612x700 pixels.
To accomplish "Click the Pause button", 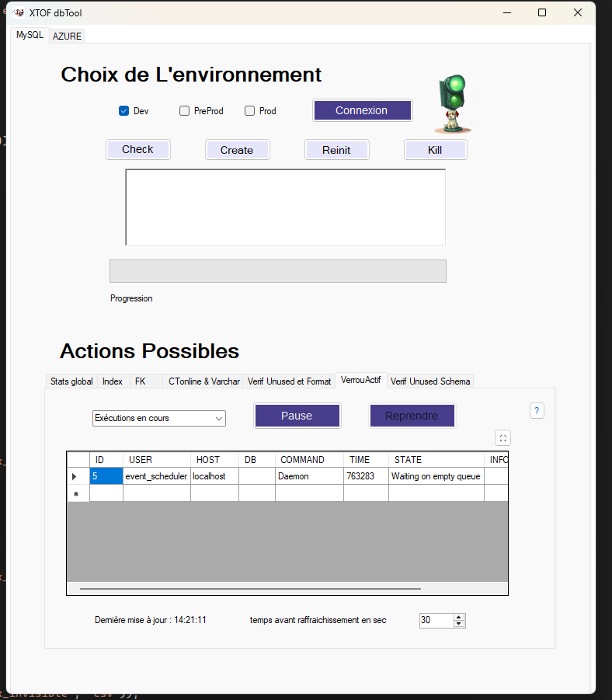I will pyautogui.click(x=297, y=416).
